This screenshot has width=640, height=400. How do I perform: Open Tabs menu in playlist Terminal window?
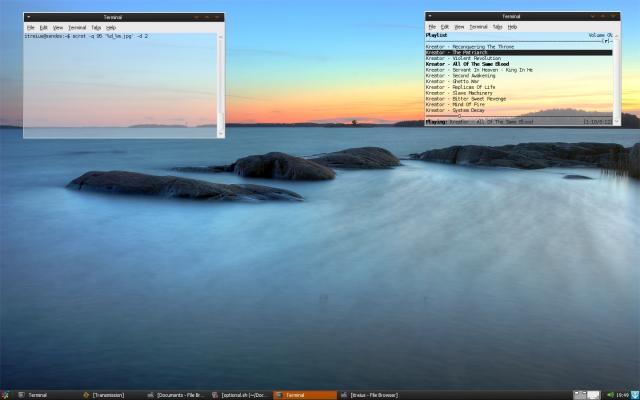[x=497, y=27]
